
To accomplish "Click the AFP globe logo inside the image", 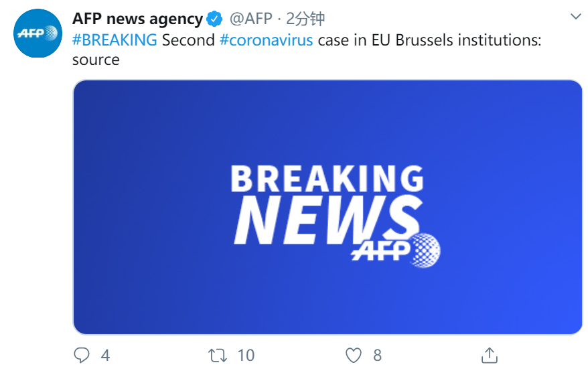I will click(396, 250).
